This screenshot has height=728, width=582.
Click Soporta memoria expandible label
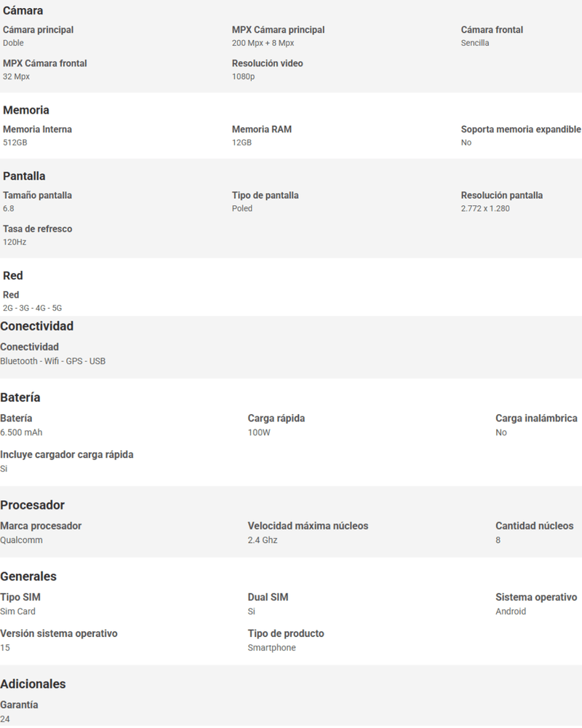coord(521,130)
